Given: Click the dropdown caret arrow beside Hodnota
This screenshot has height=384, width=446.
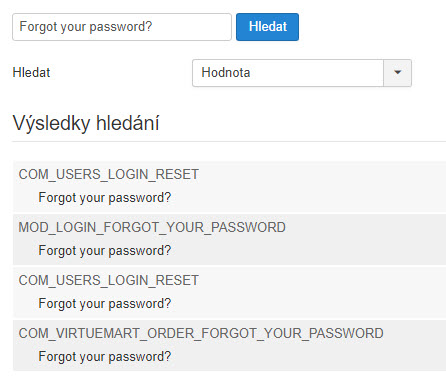Looking at the screenshot, I should (x=397, y=73).
